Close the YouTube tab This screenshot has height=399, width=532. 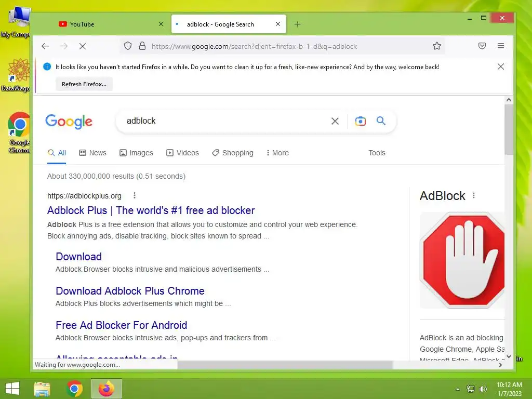(x=161, y=24)
